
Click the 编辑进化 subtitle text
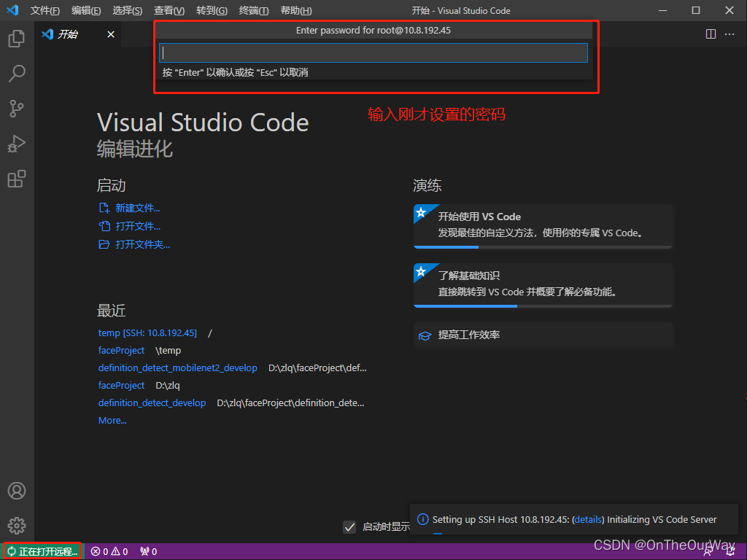click(x=135, y=149)
